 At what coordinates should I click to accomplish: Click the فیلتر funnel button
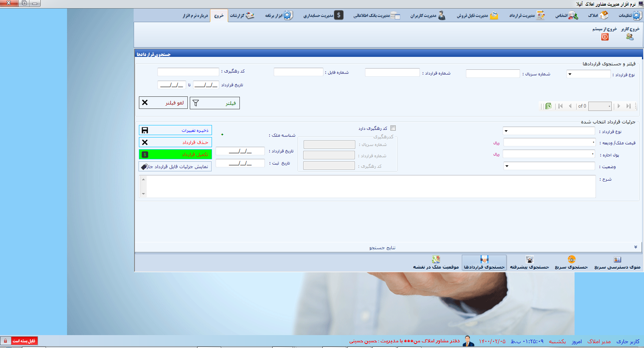point(215,103)
